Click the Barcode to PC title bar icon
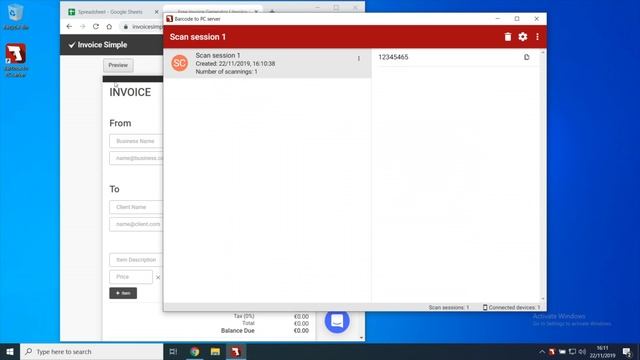This screenshot has width=640, height=360. (x=169, y=19)
